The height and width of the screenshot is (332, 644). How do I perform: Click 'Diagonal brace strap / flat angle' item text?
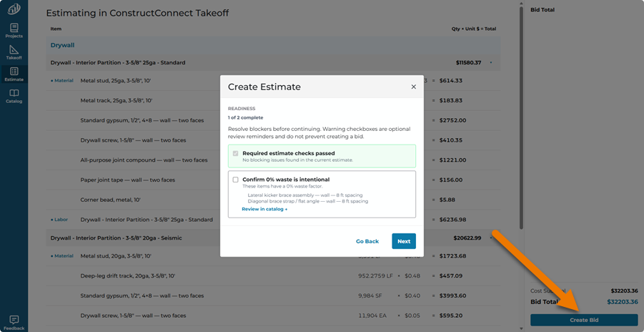tap(307, 202)
